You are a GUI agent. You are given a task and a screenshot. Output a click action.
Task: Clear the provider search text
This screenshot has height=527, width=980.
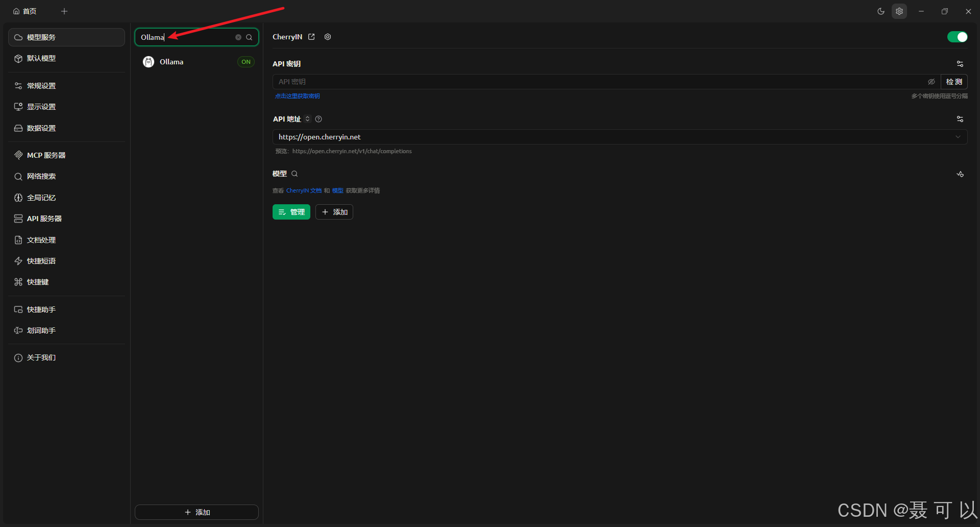238,37
